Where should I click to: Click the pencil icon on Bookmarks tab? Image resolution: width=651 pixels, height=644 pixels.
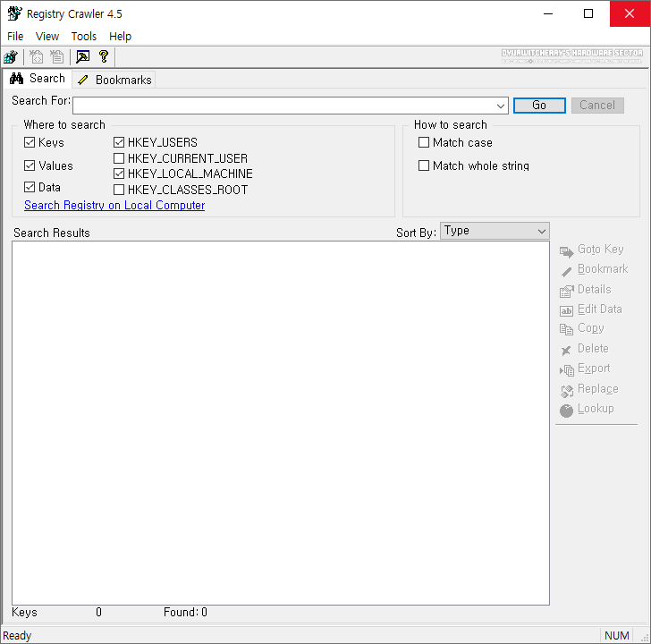[x=83, y=80]
